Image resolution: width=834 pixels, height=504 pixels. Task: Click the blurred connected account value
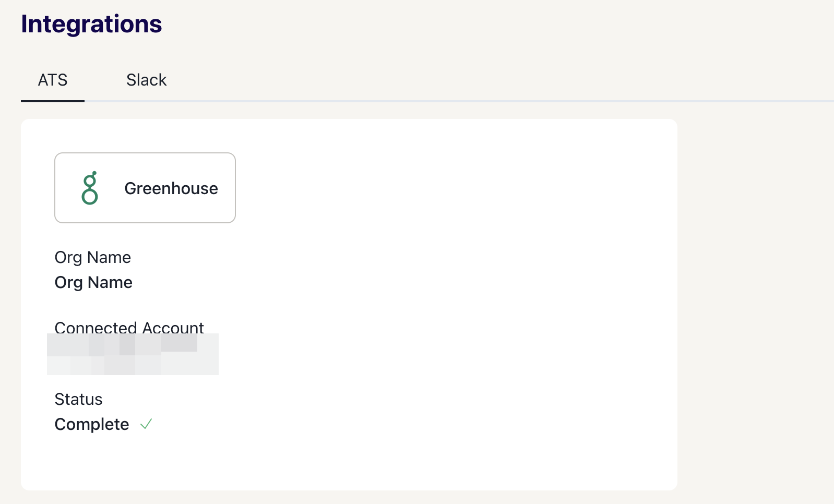(133, 354)
